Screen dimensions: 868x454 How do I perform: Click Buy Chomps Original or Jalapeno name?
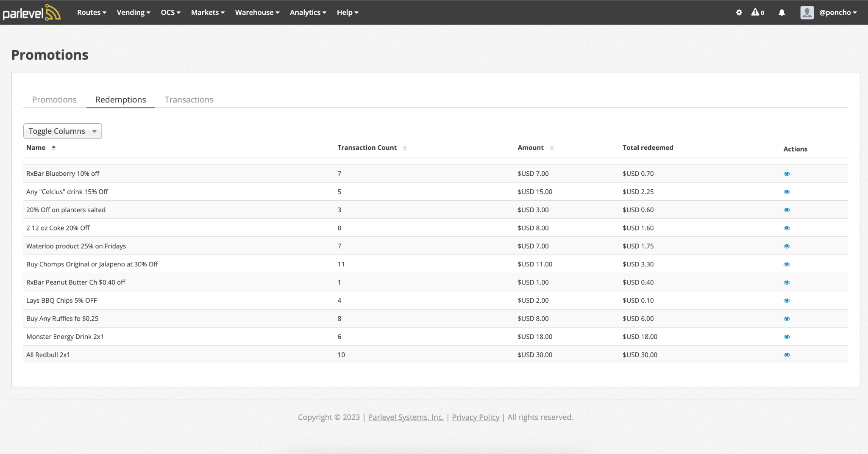pos(92,264)
